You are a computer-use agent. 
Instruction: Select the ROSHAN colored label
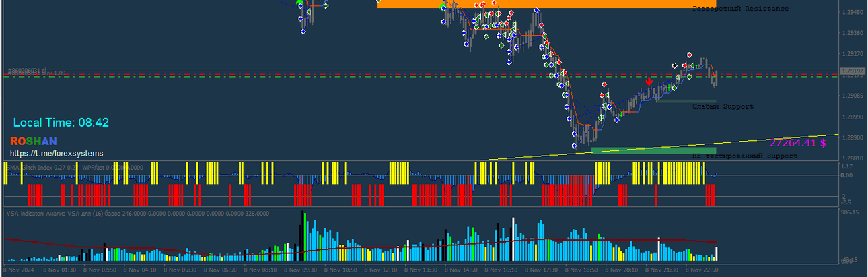[34, 141]
